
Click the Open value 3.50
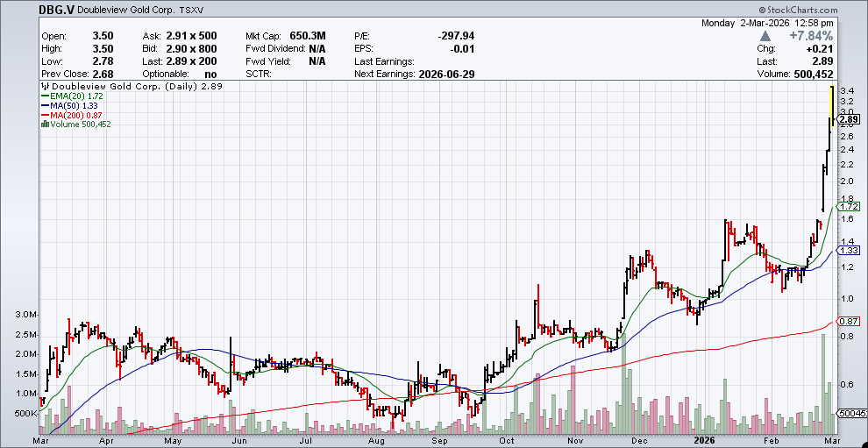103,36
